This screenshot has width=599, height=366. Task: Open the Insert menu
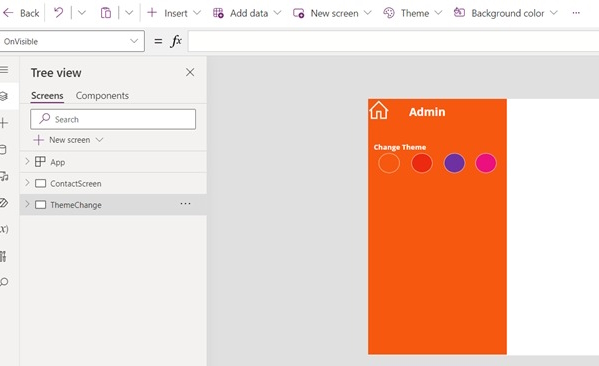(x=174, y=13)
